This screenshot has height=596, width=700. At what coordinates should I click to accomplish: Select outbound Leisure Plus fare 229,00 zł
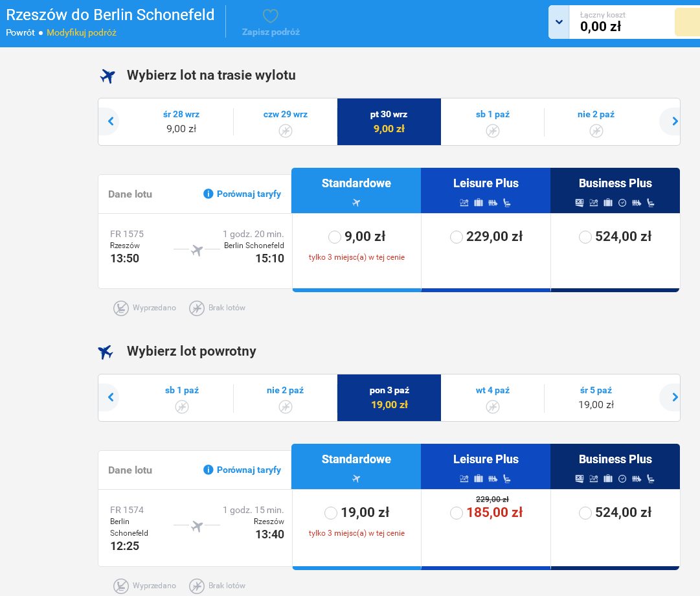tap(457, 237)
